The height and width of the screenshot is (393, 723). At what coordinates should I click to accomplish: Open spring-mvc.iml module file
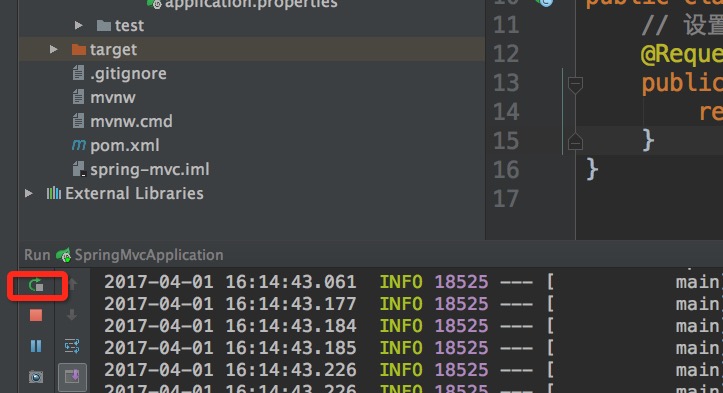150,169
